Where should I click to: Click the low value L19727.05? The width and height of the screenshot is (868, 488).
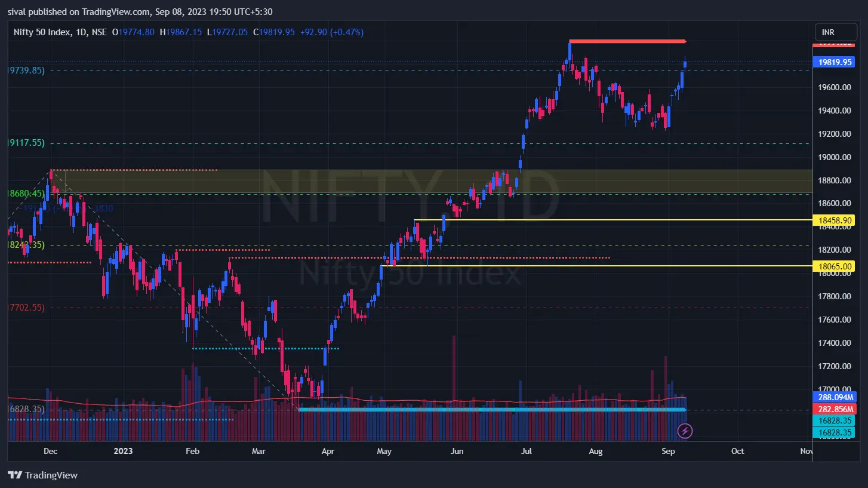(227, 32)
